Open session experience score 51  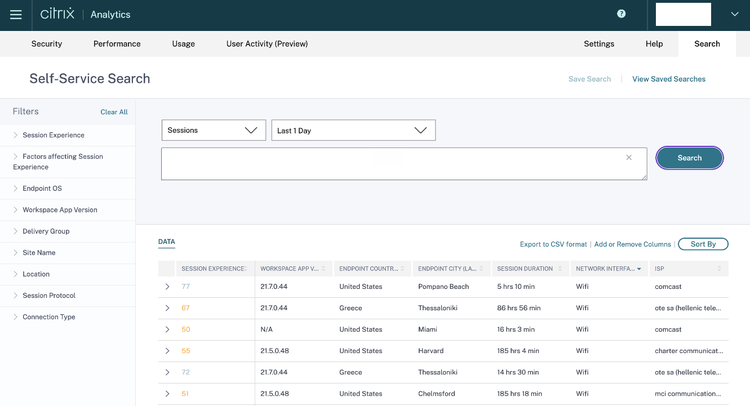pyautogui.click(x=185, y=394)
